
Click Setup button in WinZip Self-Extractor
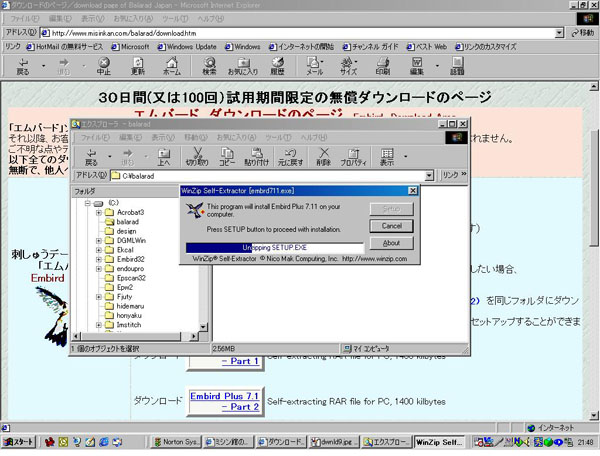click(x=391, y=209)
